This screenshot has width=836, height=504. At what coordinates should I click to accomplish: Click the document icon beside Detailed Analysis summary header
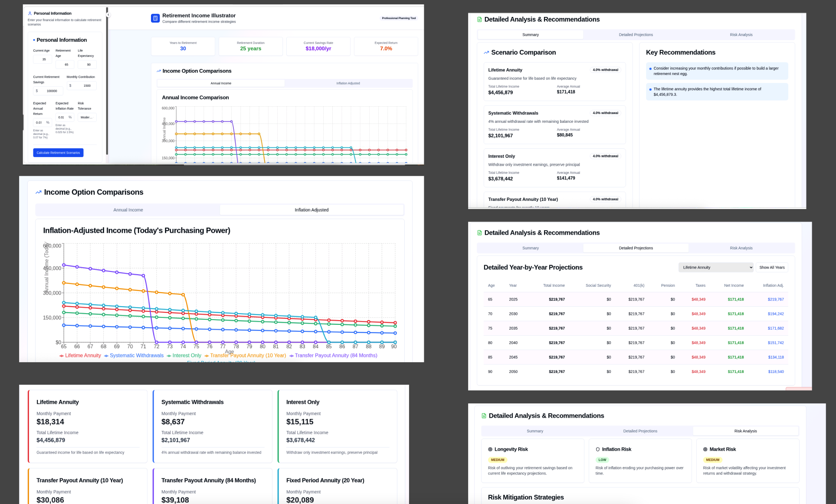point(479,20)
